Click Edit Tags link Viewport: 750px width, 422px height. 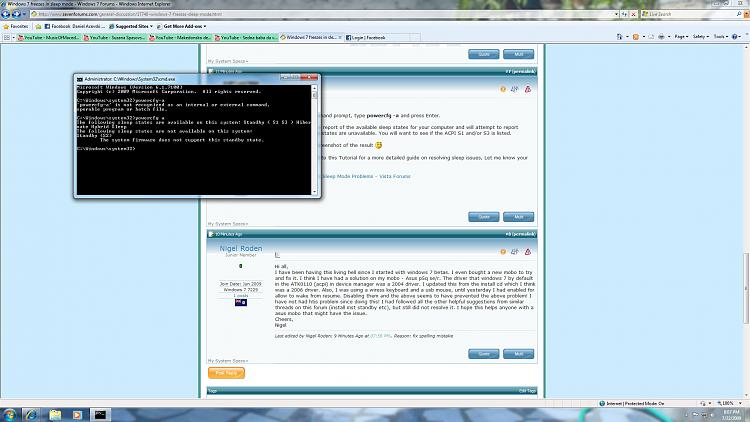pos(527,391)
